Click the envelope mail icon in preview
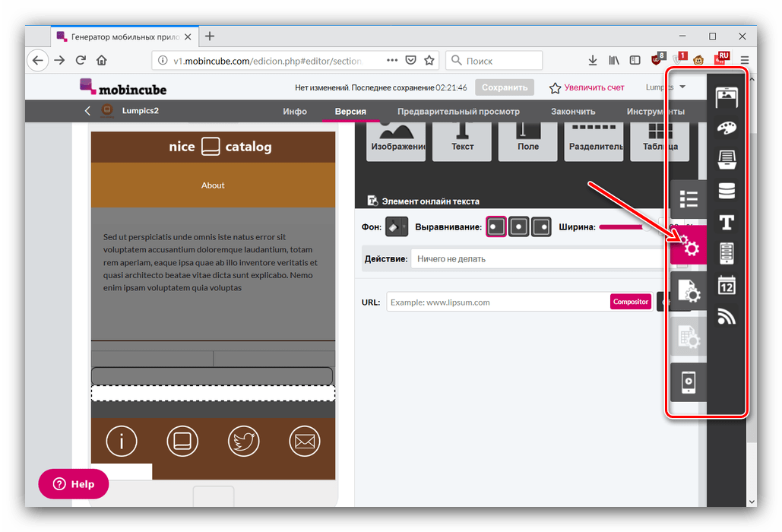 point(305,441)
